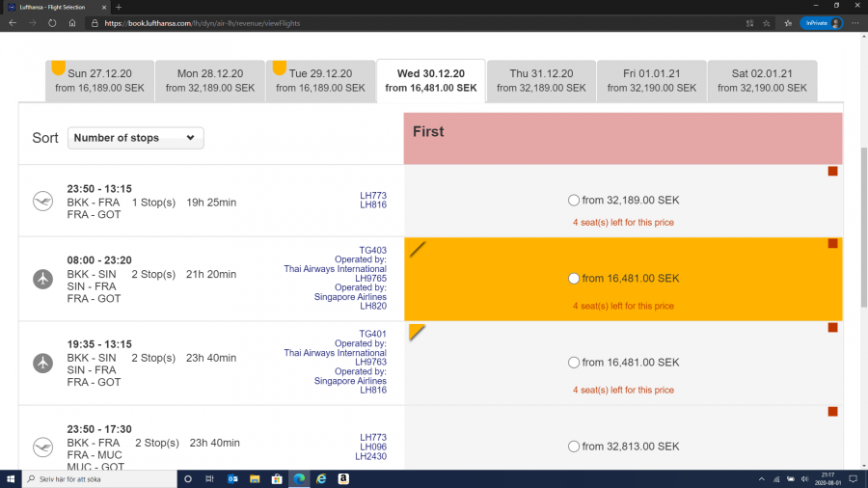This screenshot has width=868, height=488.
Task: Open flight details link LH773 in first row
Action: click(373, 196)
